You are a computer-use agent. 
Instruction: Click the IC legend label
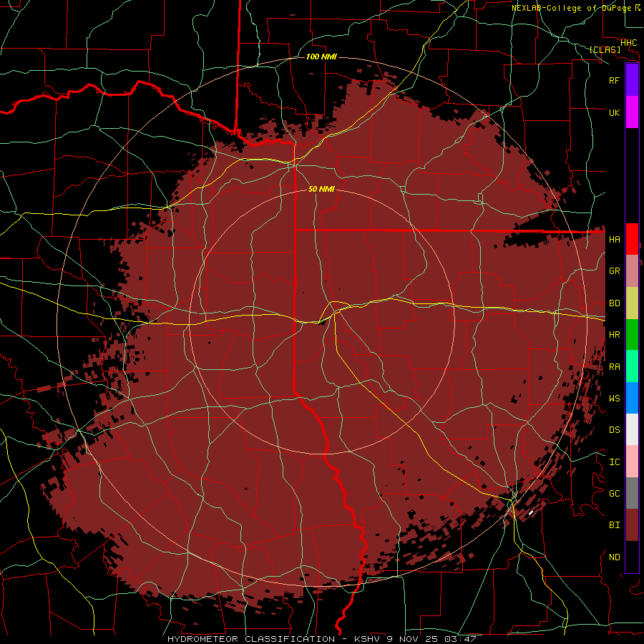pyautogui.click(x=614, y=462)
